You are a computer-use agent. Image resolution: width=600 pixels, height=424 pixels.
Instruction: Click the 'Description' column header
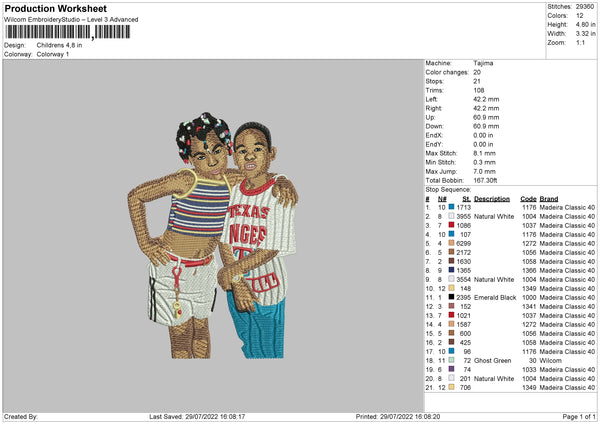tap(492, 199)
